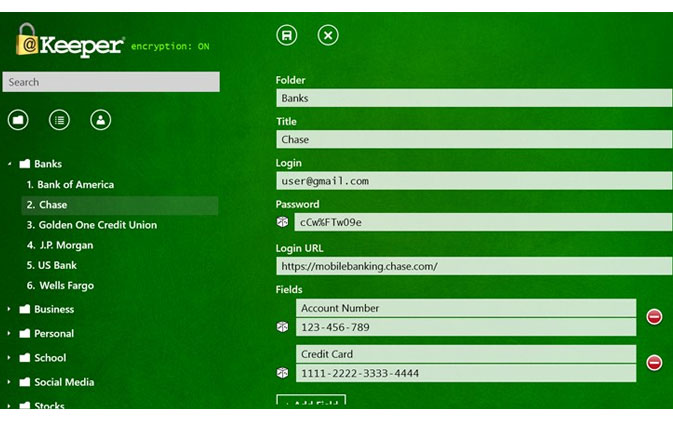Switch to the list view icon
The image size is (673, 433).
click(59, 120)
